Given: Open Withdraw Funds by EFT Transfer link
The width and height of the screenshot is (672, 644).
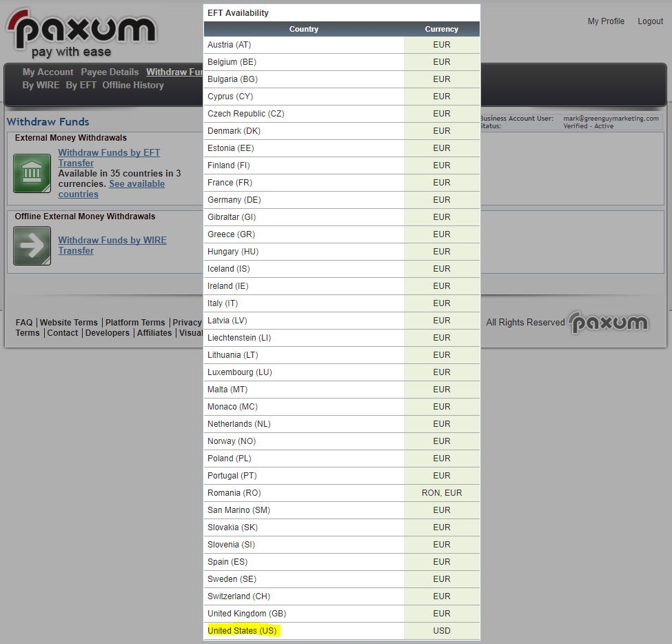Looking at the screenshot, I should pyautogui.click(x=109, y=158).
